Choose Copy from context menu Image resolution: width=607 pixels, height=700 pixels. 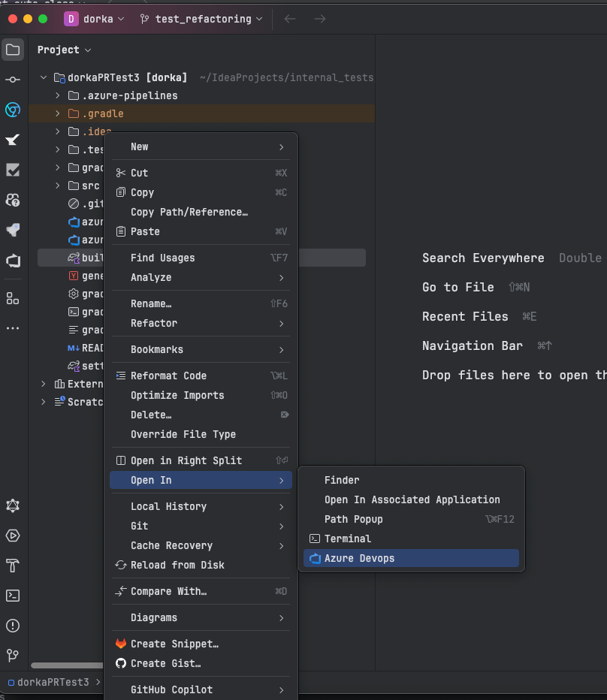[x=201, y=192]
